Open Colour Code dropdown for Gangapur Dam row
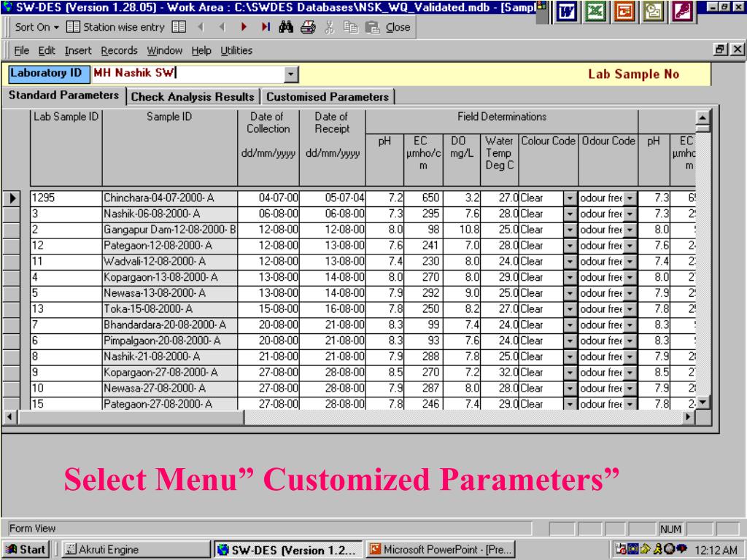This screenshot has width=747, height=560. (x=570, y=230)
